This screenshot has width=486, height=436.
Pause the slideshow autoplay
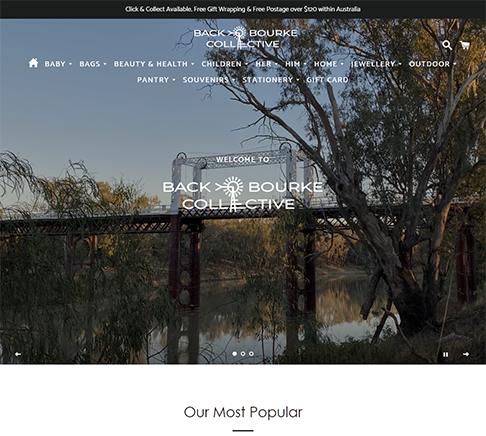coord(446,354)
